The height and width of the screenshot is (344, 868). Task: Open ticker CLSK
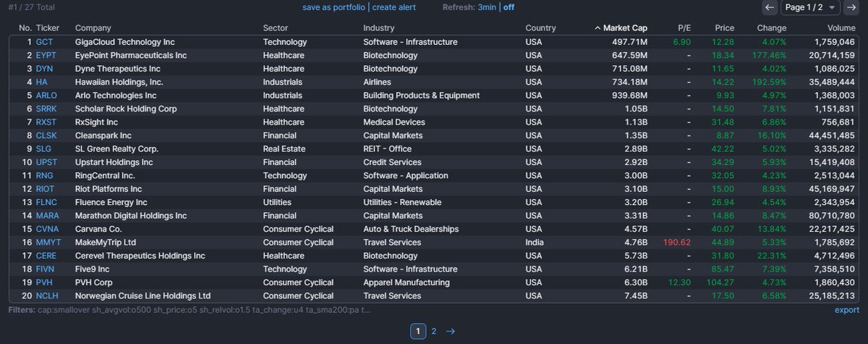46,135
